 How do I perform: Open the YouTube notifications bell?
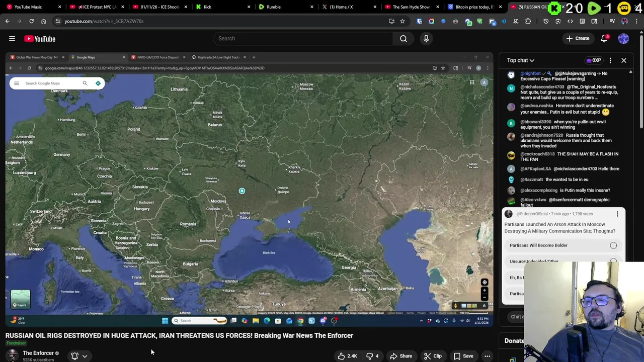point(604,39)
